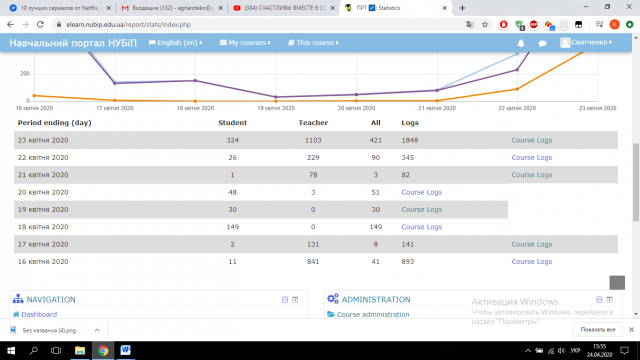The height and width of the screenshot is (360, 640).
Task: Dock the Navigation block
Action: (x=295, y=300)
